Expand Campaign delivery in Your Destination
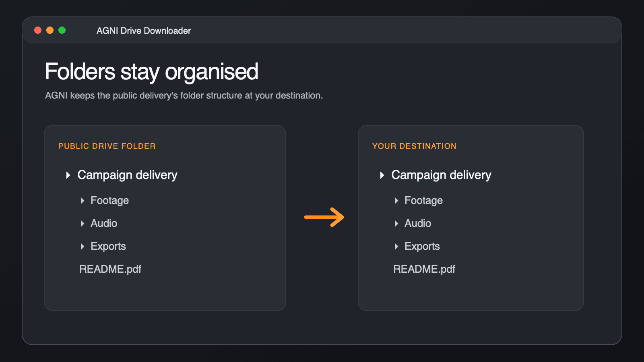The height and width of the screenshot is (362, 644). (382, 175)
